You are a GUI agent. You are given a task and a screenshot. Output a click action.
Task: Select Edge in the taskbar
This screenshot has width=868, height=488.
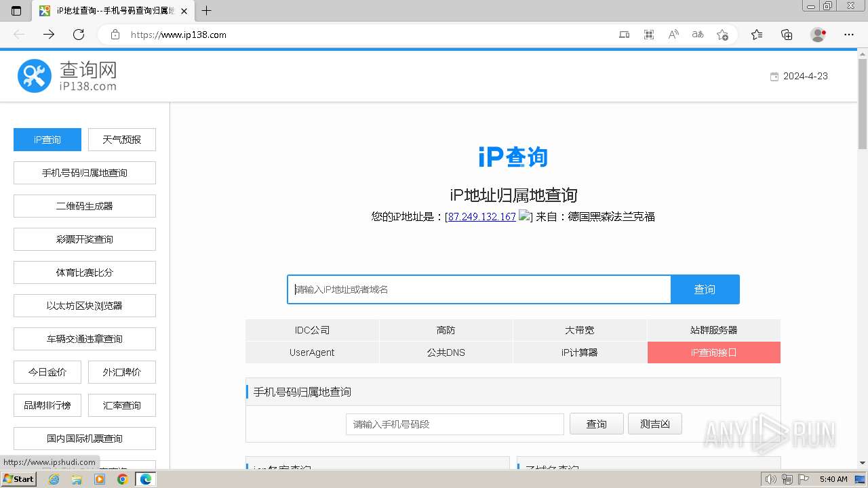point(146,479)
